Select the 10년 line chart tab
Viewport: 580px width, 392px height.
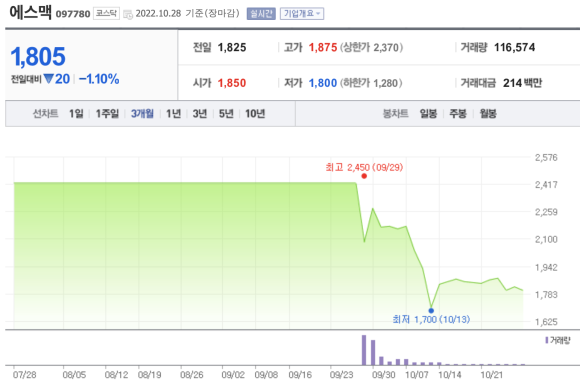[255, 114]
